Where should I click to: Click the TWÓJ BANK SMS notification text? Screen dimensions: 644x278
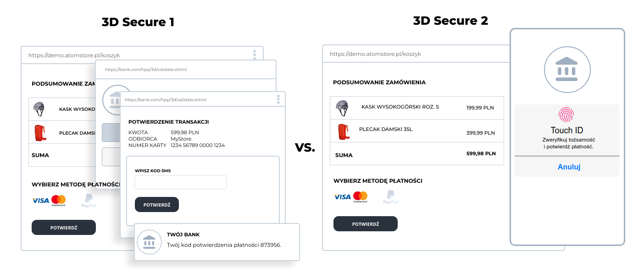click(224, 245)
